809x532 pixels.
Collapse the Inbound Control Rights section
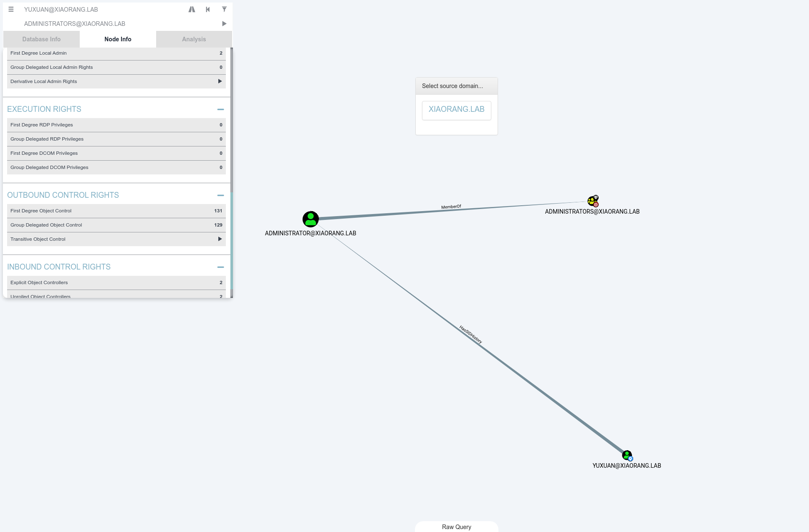coord(220,267)
